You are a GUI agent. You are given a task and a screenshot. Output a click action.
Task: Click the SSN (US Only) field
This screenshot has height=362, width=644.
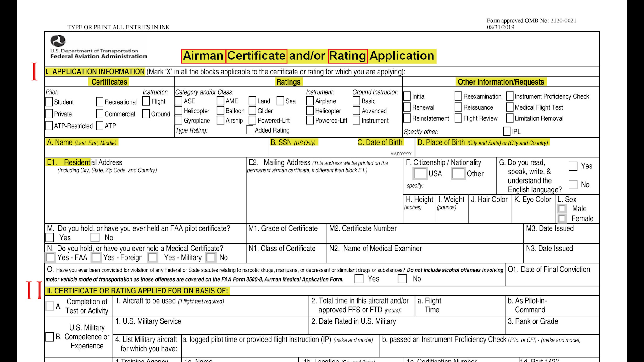(312, 147)
